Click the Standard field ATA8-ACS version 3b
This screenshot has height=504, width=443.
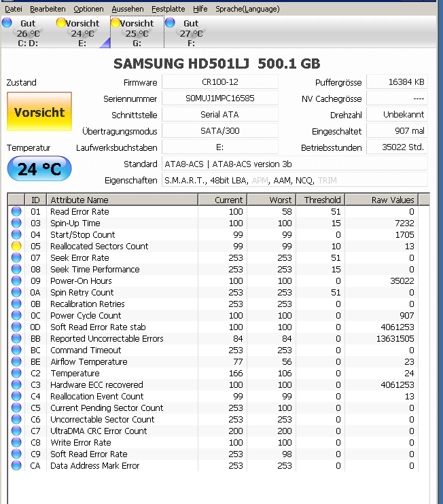[295, 164]
